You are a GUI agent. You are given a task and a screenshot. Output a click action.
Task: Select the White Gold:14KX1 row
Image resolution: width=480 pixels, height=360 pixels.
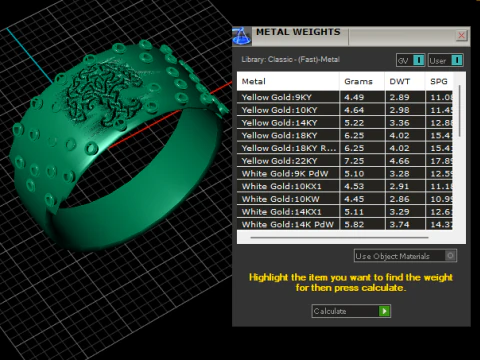point(345,212)
